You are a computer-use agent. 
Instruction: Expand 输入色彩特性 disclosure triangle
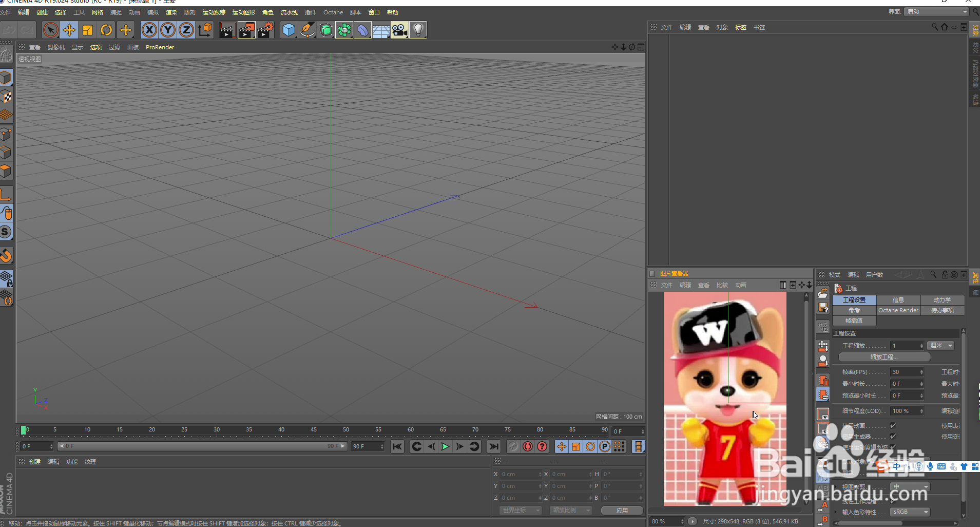coord(836,512)
